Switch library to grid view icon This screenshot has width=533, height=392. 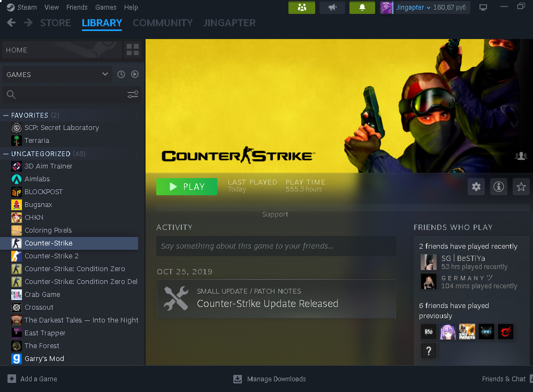pos(132,50)
